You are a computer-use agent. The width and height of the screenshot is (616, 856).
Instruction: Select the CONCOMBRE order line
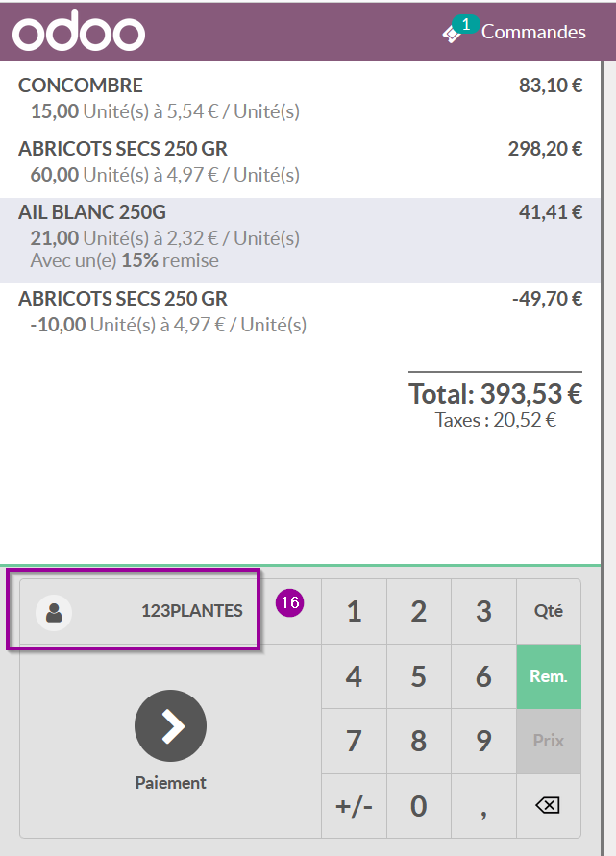[301, 98]
